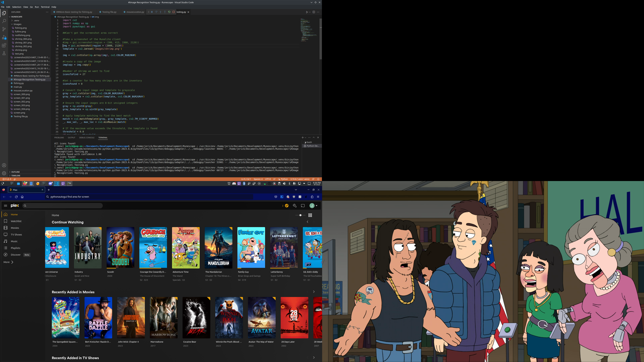Open TV Shows in Plex sidebar
The image size is (644, 362).
point(16,235)
